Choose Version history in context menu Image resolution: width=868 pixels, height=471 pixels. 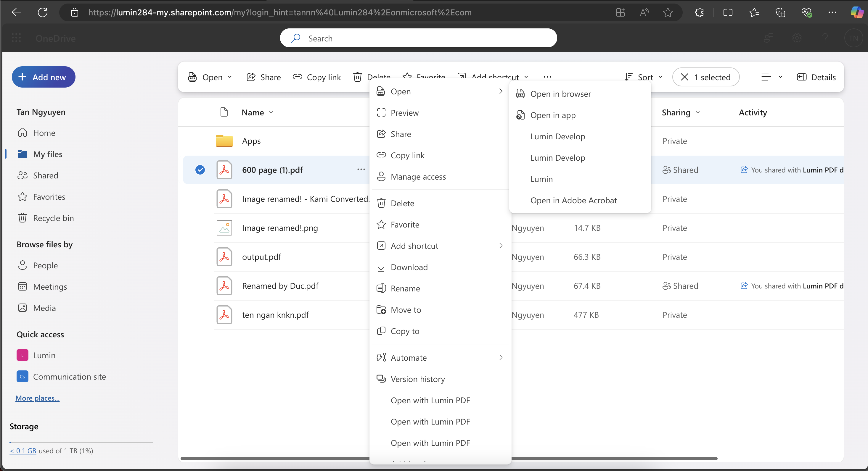[x=440, y=379]
